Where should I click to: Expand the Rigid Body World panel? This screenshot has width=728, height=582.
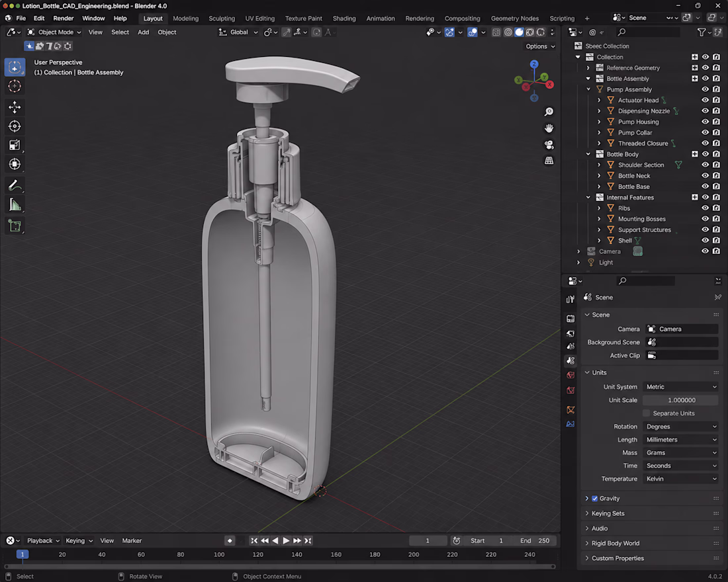[x=615, y=543]
